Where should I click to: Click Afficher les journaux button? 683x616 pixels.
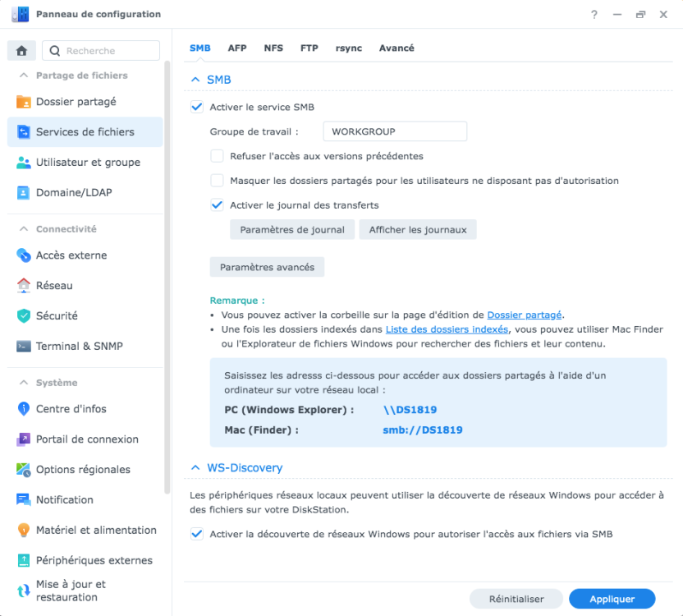pyautogui.click(x=418, y=230)
